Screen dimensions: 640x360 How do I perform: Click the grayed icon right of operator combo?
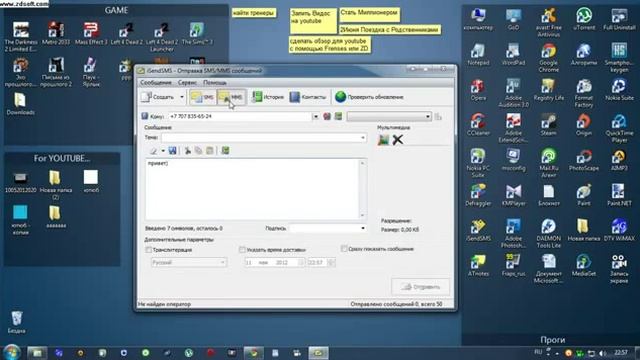[x=438, y=117]
